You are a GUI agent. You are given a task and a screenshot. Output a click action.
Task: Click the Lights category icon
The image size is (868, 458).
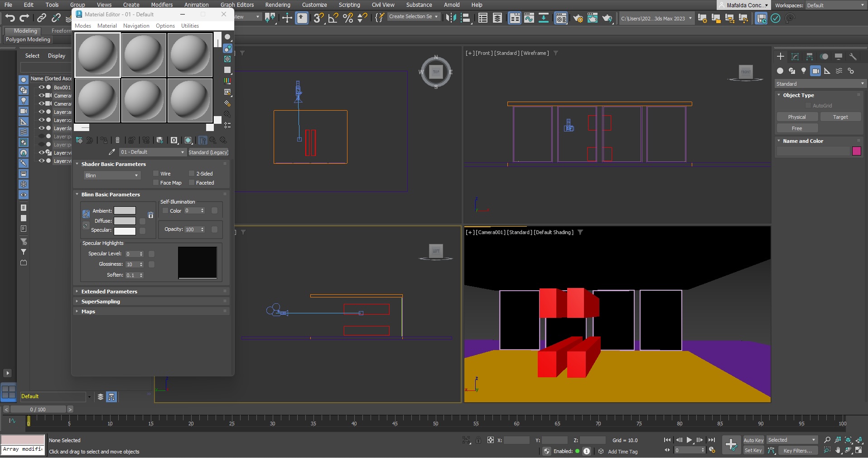point(804,71)
